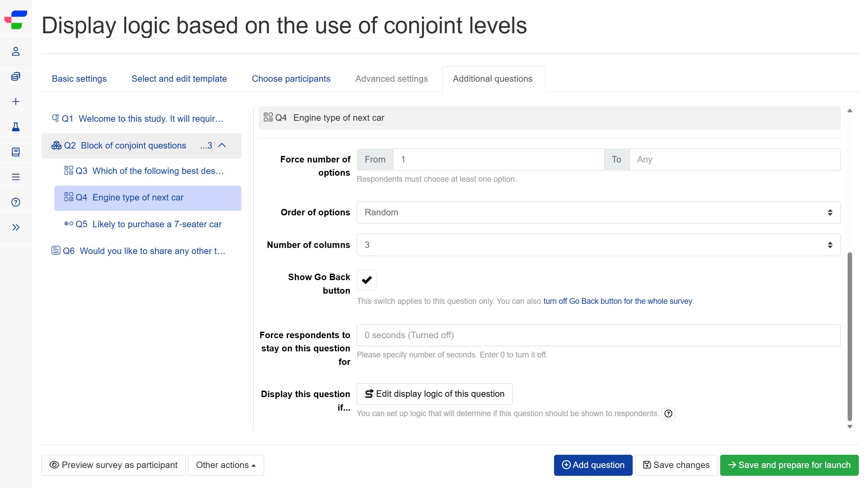Expand the sidebar with double-chevron icon
Image resolution: width=868 pixels, height=488 pixels.
16,227
